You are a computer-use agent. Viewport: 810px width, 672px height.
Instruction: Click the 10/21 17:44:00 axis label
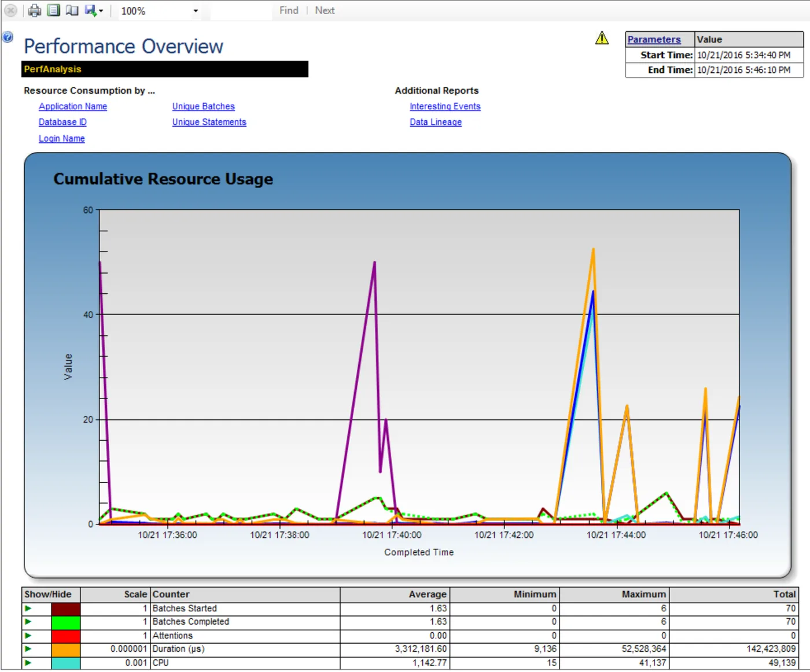click(x=616, y=535)
